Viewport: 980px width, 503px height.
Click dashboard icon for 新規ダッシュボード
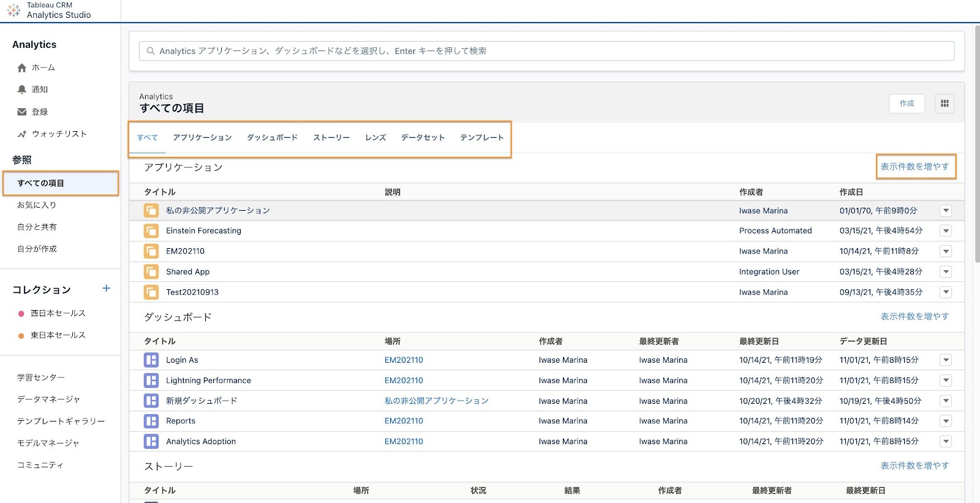(x=151, y=401)
